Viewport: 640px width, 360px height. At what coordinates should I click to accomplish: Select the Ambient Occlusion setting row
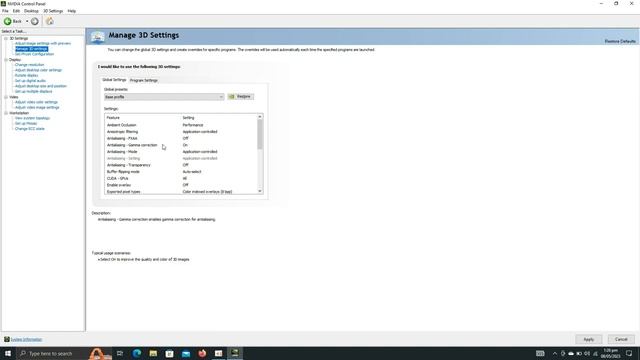coord(181,125)
